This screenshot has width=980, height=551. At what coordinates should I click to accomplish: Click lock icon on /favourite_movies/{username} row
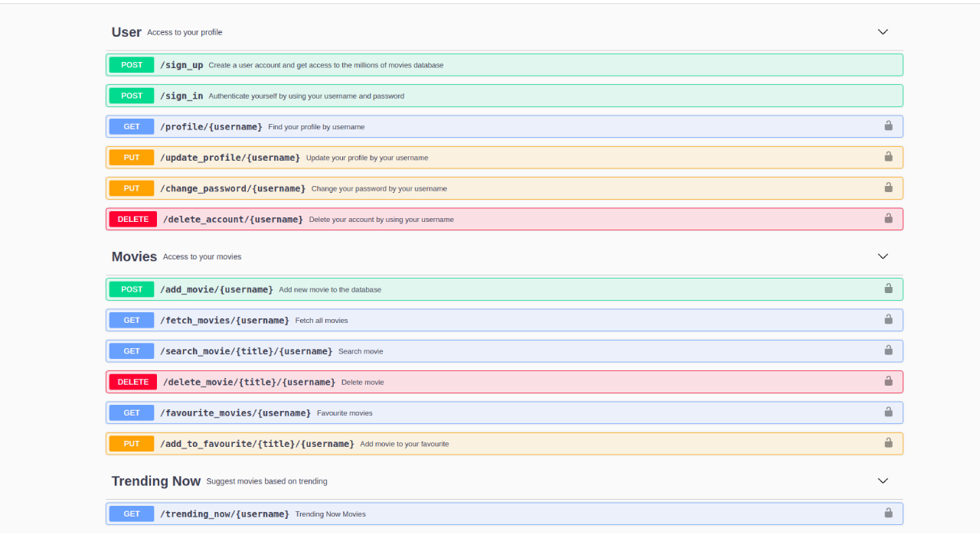[888, 412]
